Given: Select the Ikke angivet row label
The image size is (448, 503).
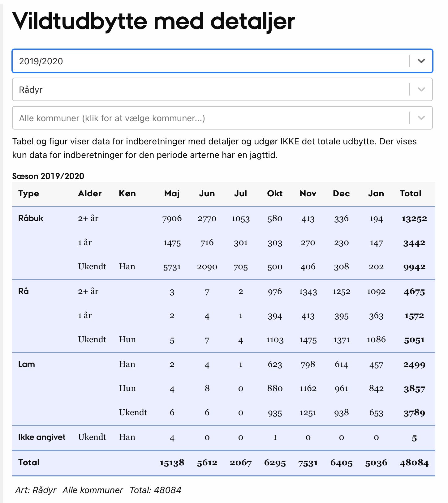Looking at the screenshot, I should [x=42, y=437].
